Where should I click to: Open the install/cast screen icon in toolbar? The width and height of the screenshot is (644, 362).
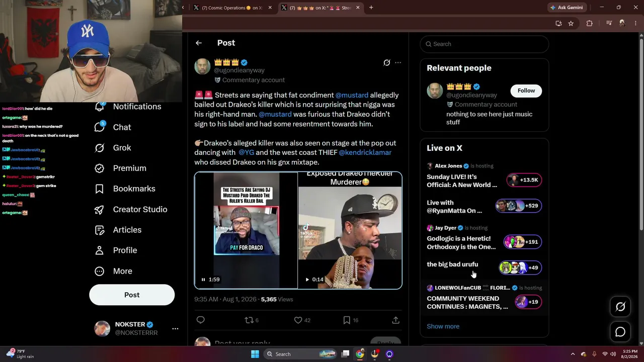(558, 23)
